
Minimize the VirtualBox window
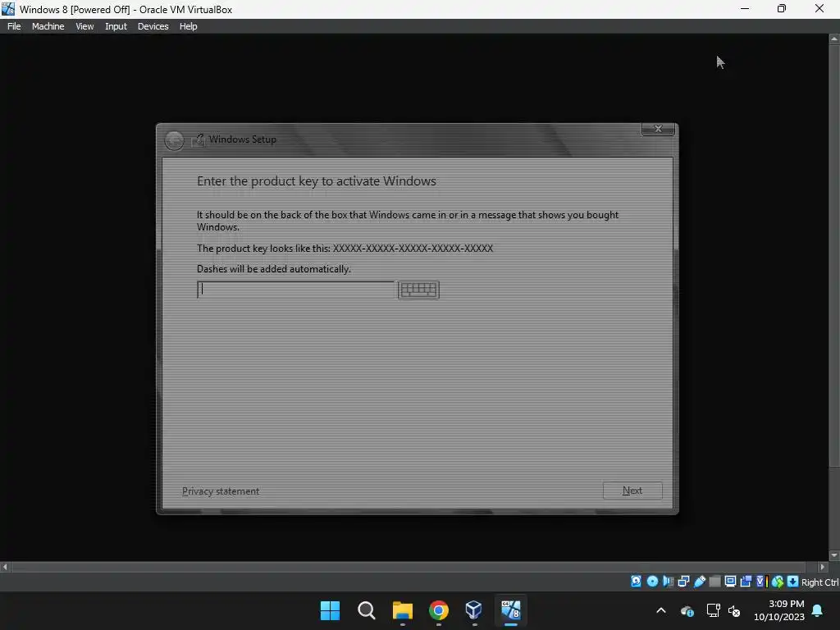(745, 8)
